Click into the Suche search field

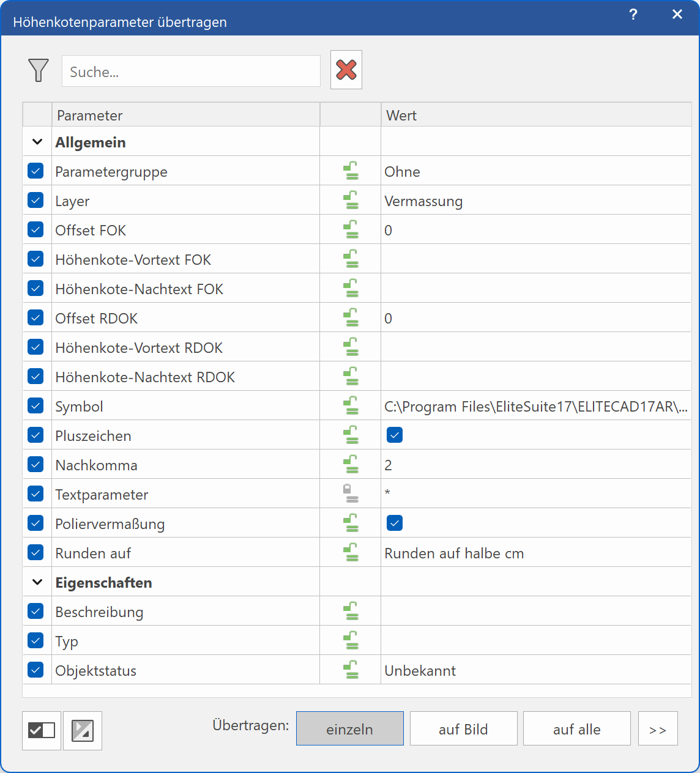pyautogui.click(x=191, y=72)
